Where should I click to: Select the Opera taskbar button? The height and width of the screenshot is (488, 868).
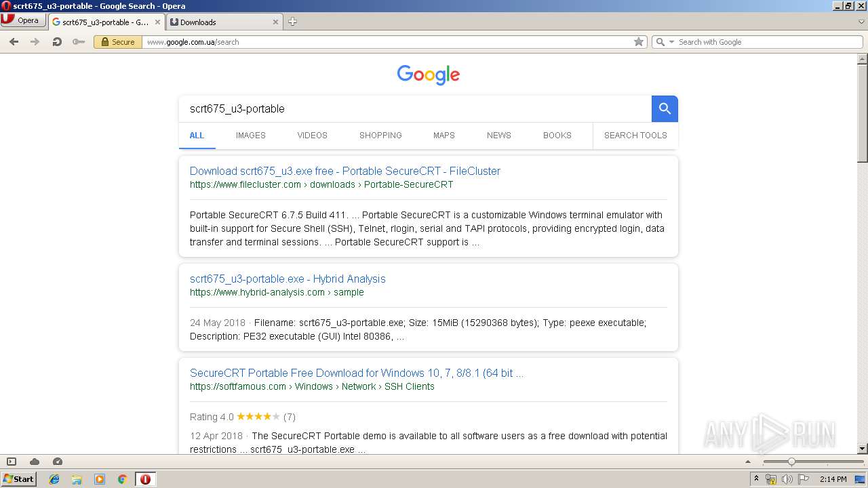pyautogui.click(x=145, y=479)
